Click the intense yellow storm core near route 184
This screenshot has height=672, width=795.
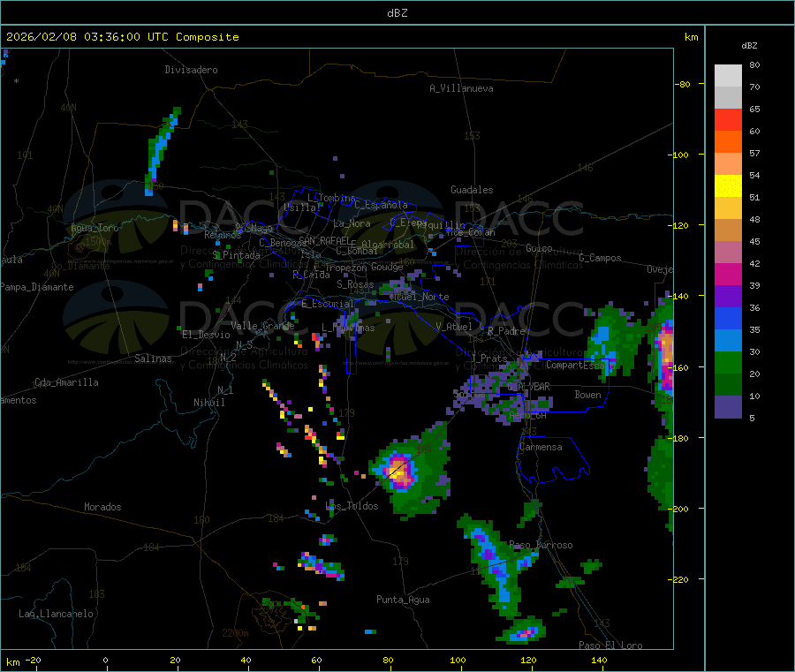point(398,474)
